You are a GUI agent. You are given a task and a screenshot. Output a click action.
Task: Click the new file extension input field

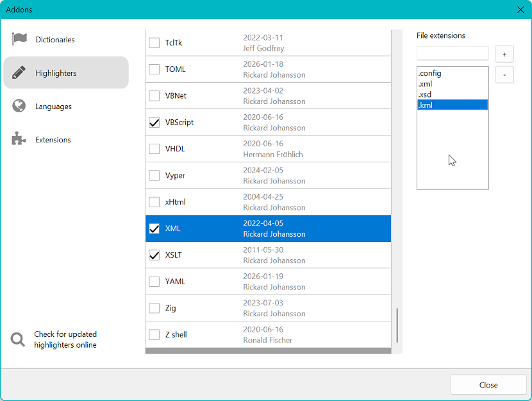pos(453,53)
